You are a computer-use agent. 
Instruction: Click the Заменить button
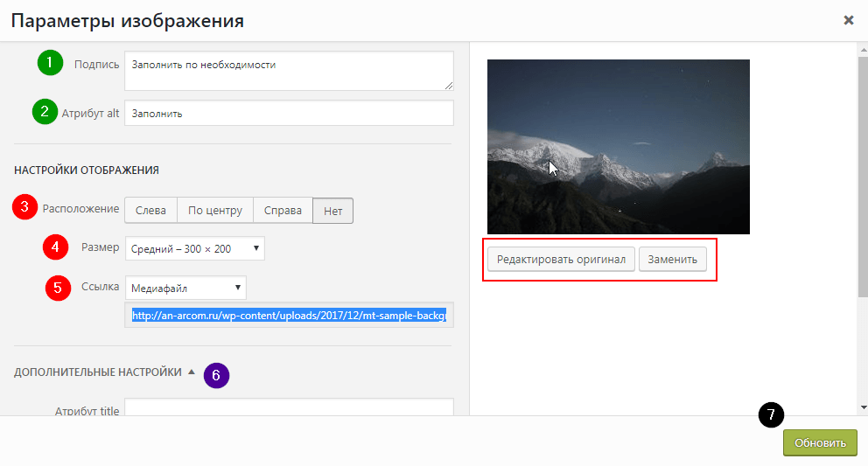pos(673,259)
